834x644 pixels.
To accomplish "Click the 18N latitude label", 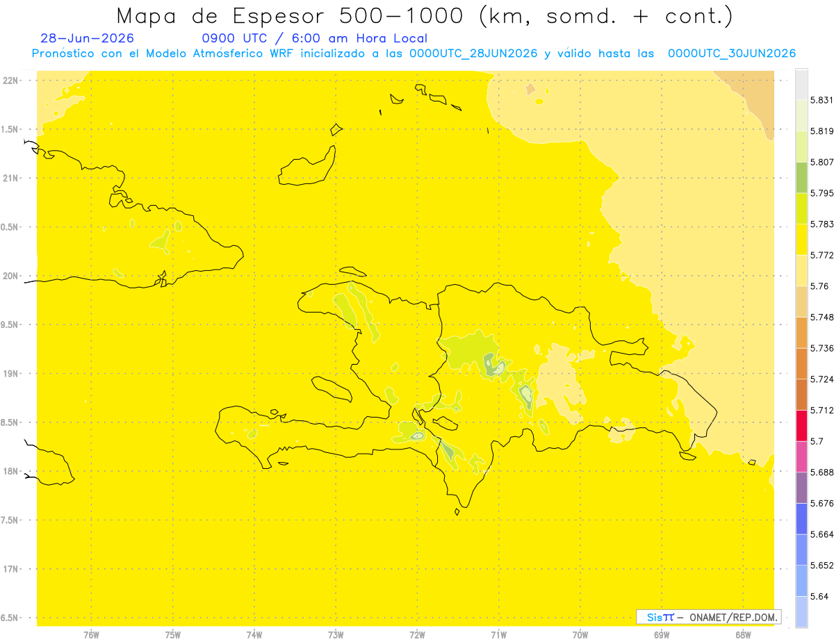I will 10,472.
